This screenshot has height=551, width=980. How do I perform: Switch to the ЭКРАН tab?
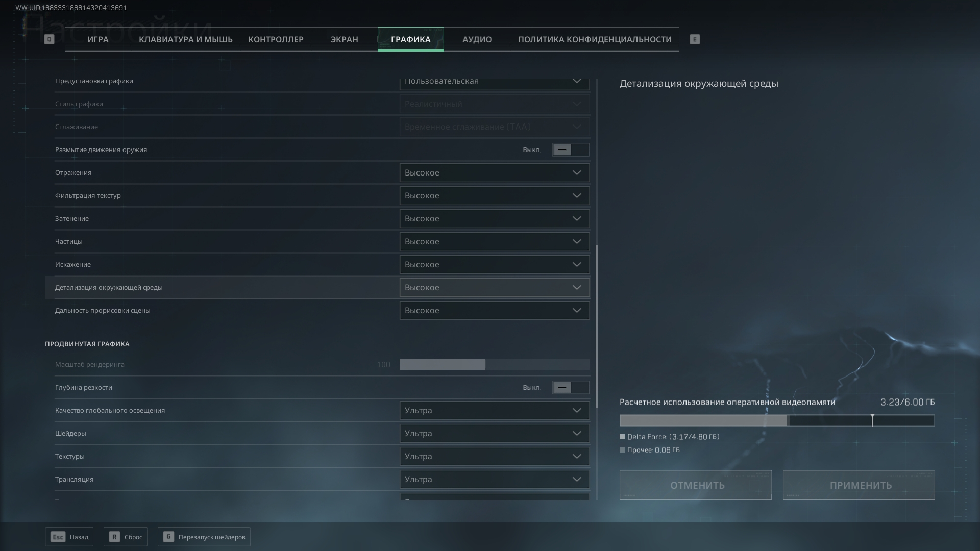tap(344, 39)
